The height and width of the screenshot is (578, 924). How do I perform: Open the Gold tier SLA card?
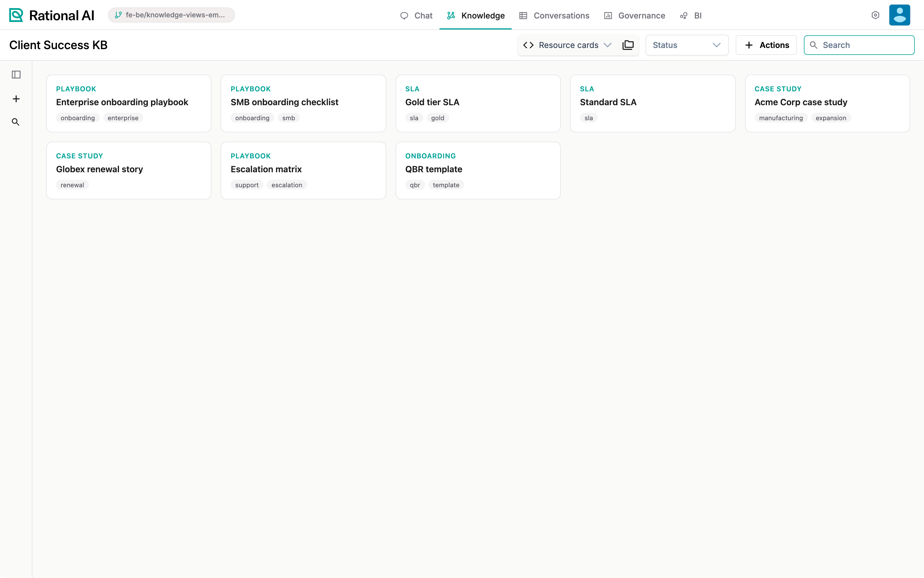click(x=478, y=103)
